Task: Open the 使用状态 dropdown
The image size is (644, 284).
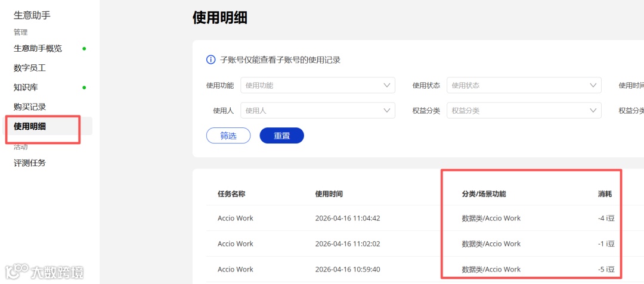Action: (524, 85)
